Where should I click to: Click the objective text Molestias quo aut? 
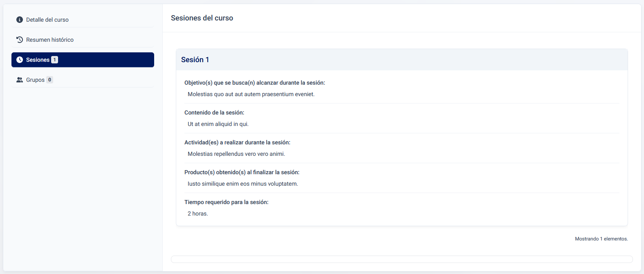[251, 94]
